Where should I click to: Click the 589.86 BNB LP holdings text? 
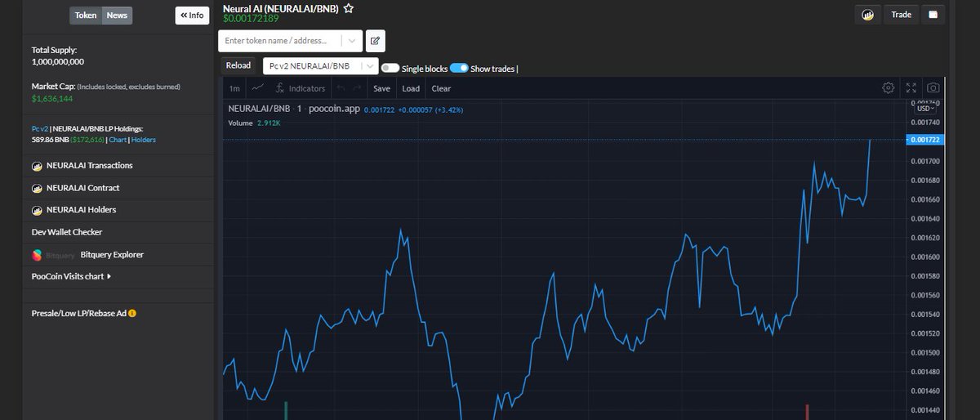pyautogui.click(x=51, y=140)
